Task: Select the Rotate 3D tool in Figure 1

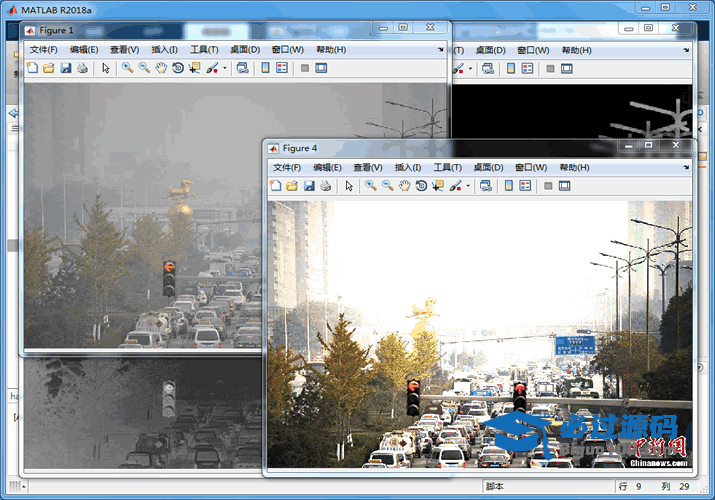Action: pos(178,68)
